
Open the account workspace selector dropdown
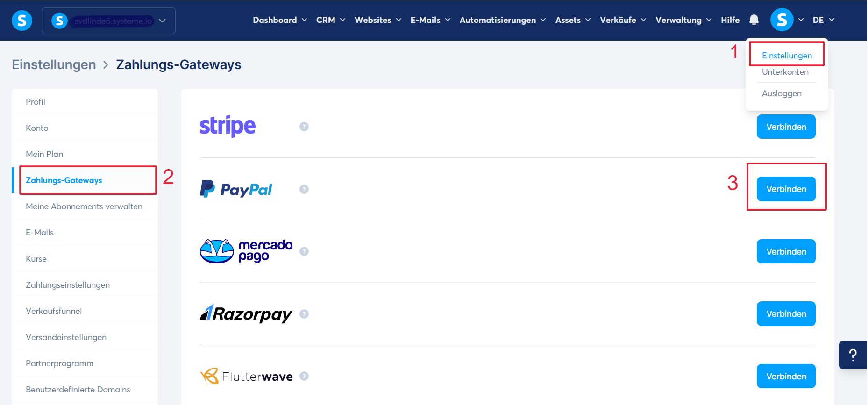[108, 21]
